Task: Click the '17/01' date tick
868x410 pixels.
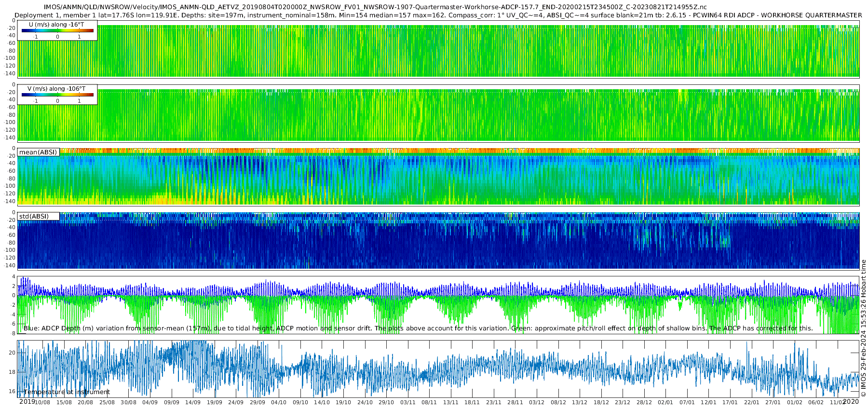Action: click(x=730, y=402)
